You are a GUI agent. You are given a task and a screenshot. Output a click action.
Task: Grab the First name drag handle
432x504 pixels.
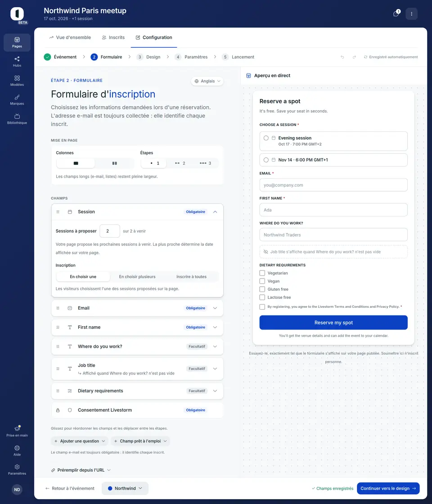tap(58, 327)
